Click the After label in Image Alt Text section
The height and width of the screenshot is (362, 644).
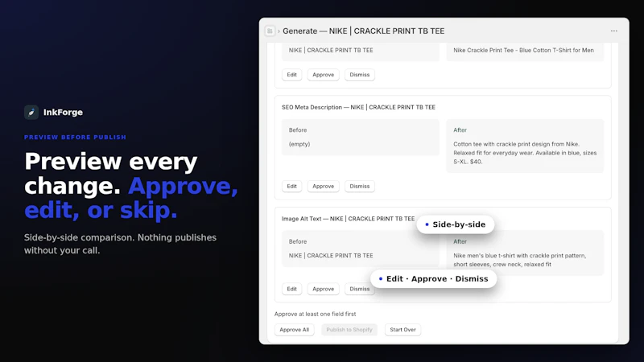(x=460, y=242)
